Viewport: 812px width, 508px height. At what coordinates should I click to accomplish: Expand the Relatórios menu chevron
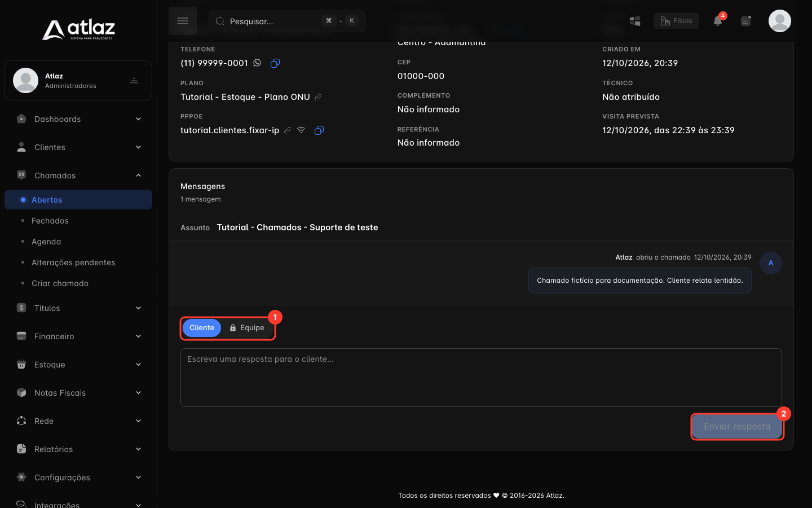pos(138,449)
